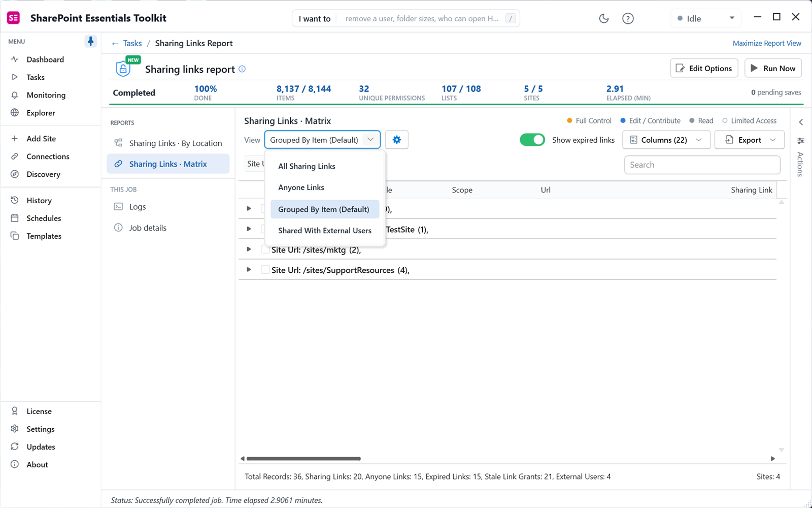Expand the TestSite group row
Image resolution: width=812 pixels, height=508 pixels.
tap(249, 229)
